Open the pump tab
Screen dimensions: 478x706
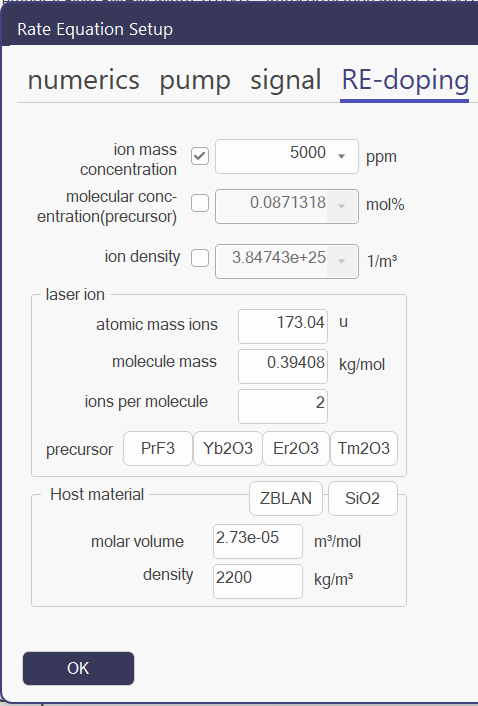click(195, 81)
